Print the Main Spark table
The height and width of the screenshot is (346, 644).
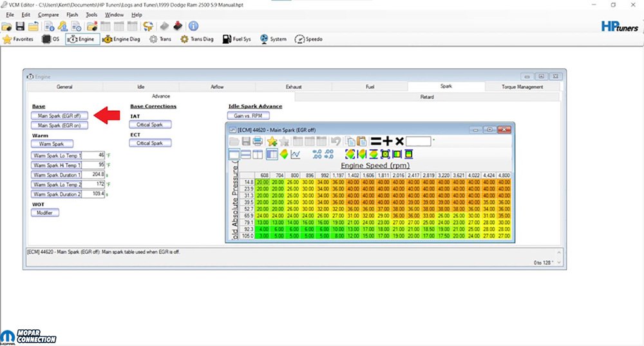258,141
